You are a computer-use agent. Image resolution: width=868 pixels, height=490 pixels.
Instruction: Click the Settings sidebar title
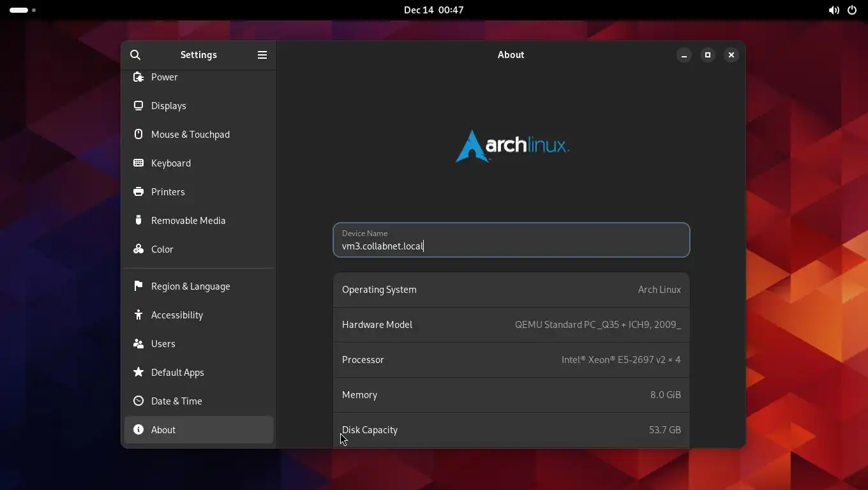pyautogui.click(x=198, y=55)
